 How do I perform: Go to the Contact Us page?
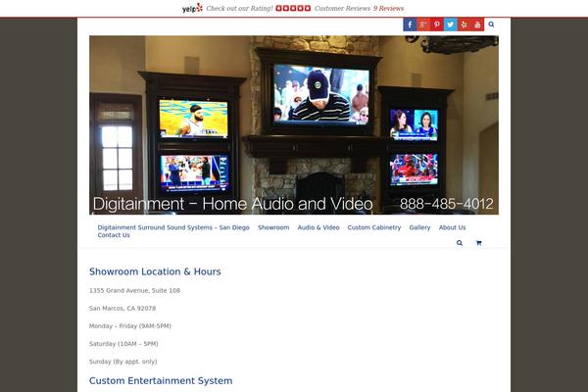pyautogui.click(x=114, y=235)
